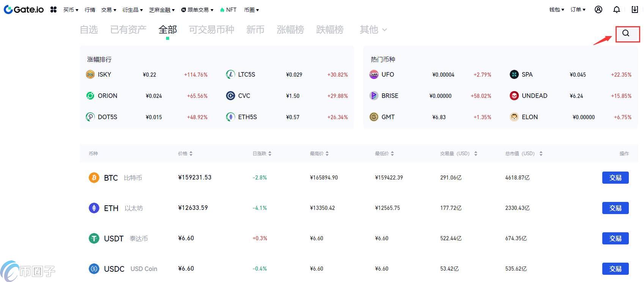Viewport: 644px width, 282px height.
Task: Open the apps grid icon
Action: (53, 9)
